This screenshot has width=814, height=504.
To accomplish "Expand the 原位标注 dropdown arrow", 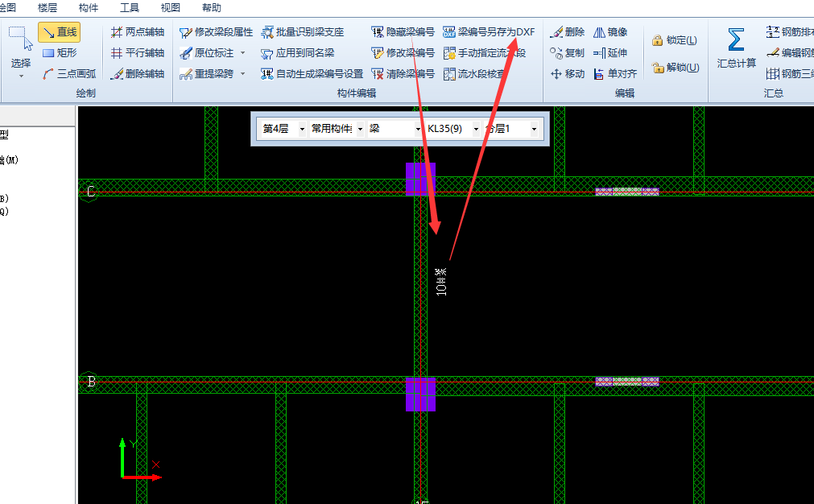I will 242,53.
